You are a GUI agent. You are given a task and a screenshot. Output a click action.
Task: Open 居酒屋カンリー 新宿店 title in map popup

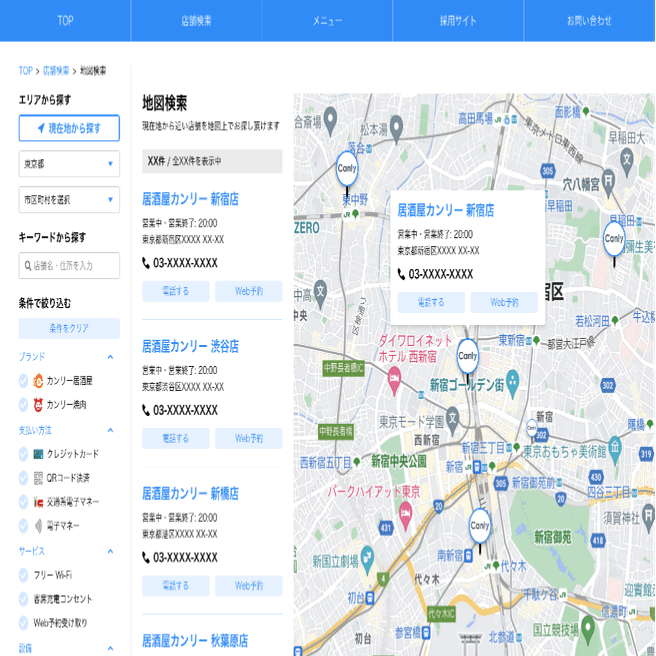click(446, 210)
